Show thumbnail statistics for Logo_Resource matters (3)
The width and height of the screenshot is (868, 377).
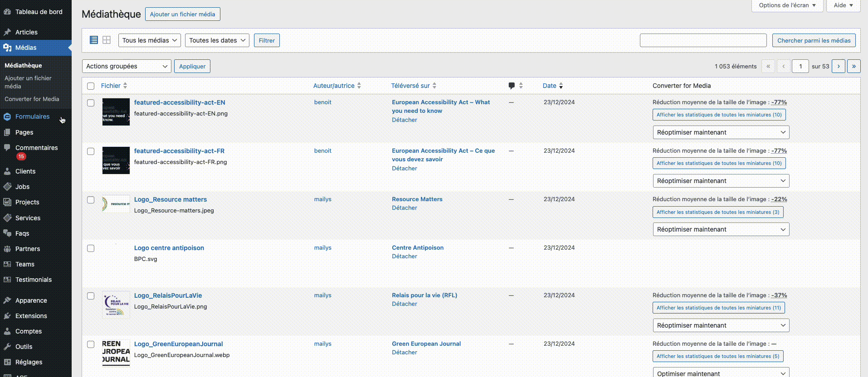click(x=718, y=212)
